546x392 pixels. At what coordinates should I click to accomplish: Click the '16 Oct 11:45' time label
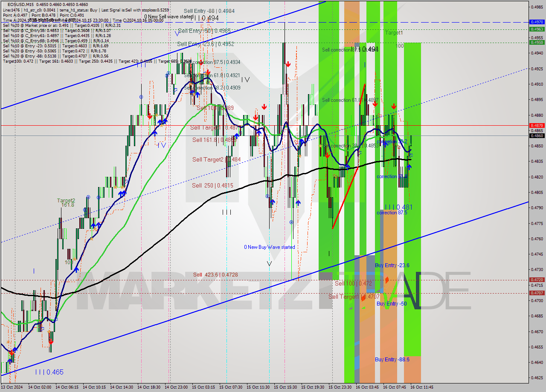click(421, 387)
